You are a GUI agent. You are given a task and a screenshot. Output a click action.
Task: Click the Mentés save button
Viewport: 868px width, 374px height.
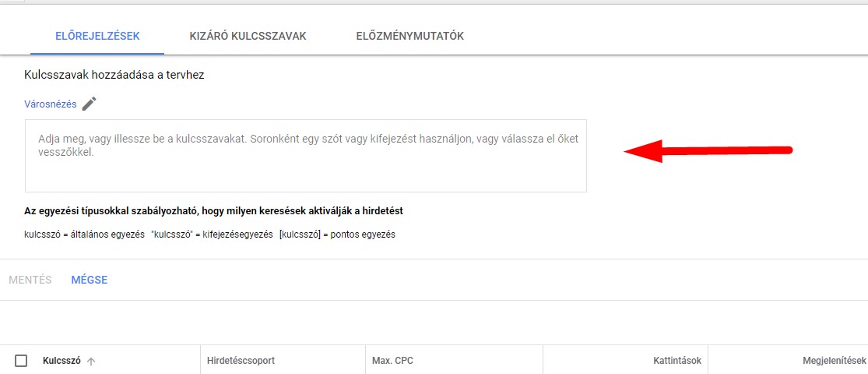[30, 280]
